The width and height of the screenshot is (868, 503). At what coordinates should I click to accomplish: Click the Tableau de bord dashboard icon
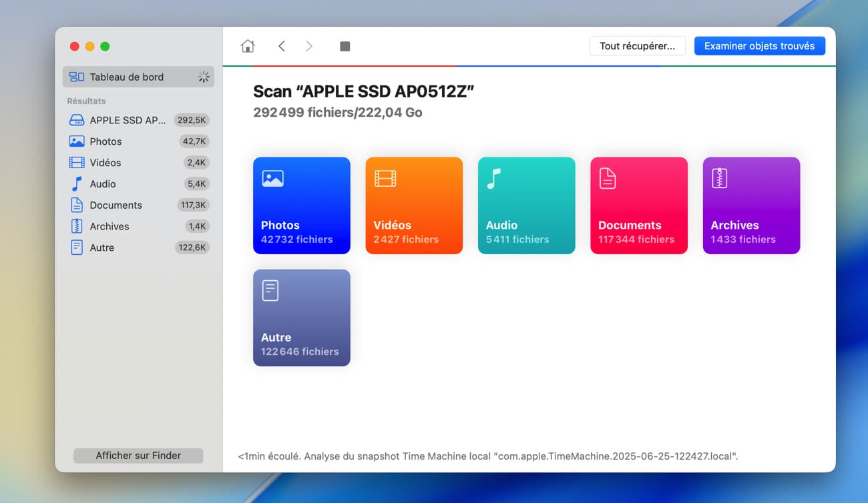(77, 77)
